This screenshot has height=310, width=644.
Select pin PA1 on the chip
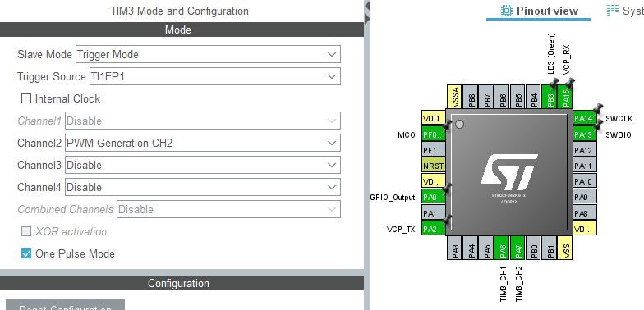coord(434,213)
